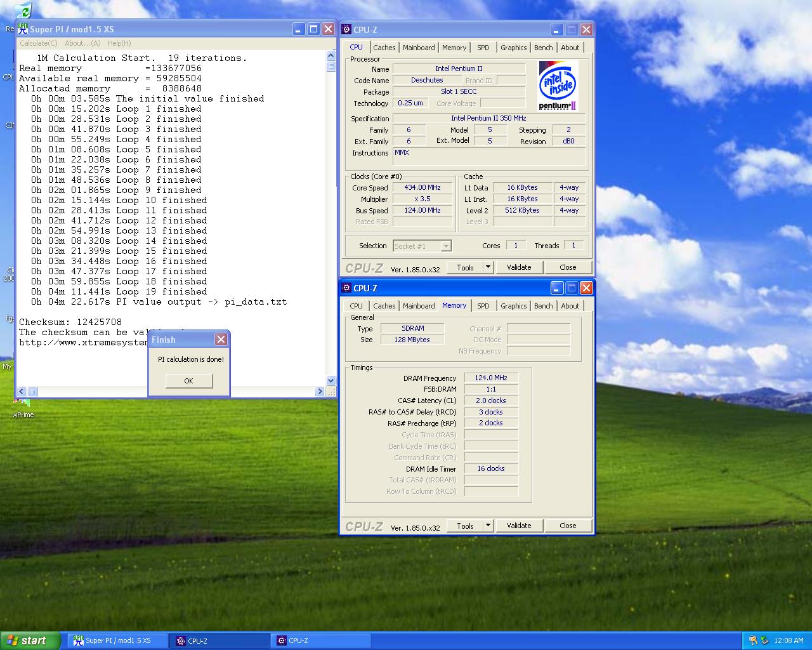The width and height of the screenshot is (812, 650).
Task: Open the About menu in Super PI
Action: (x=82, y=43)
